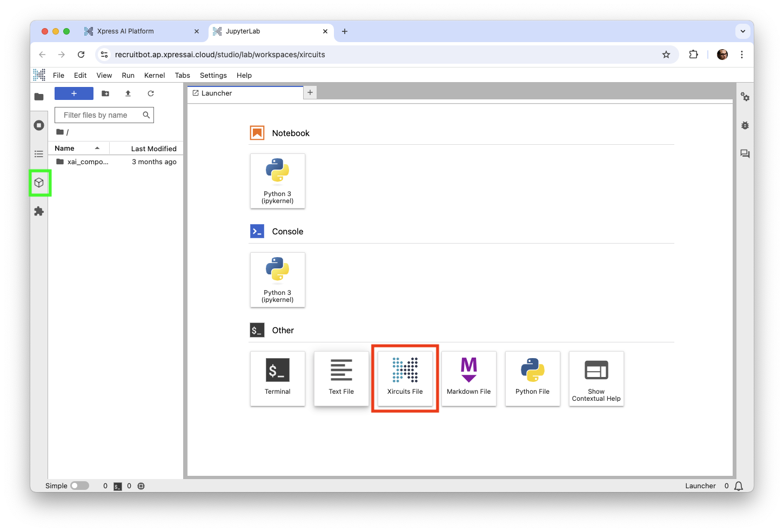Go back in browser history

click(x=42, y=55)
